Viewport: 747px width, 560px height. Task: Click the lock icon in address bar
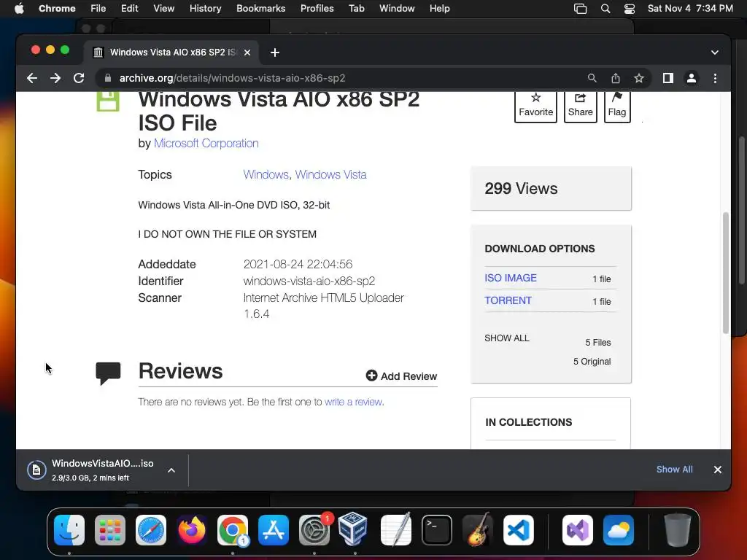click(x=108, y=78)
